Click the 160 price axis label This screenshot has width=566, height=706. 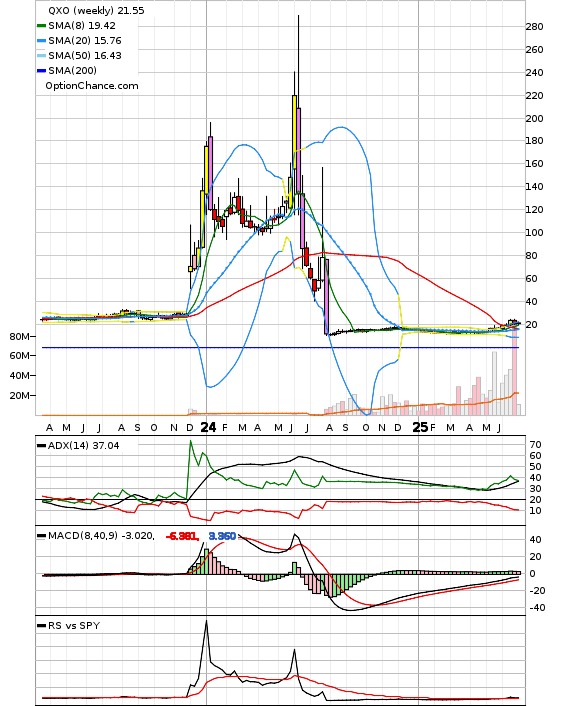click(534, 163)
